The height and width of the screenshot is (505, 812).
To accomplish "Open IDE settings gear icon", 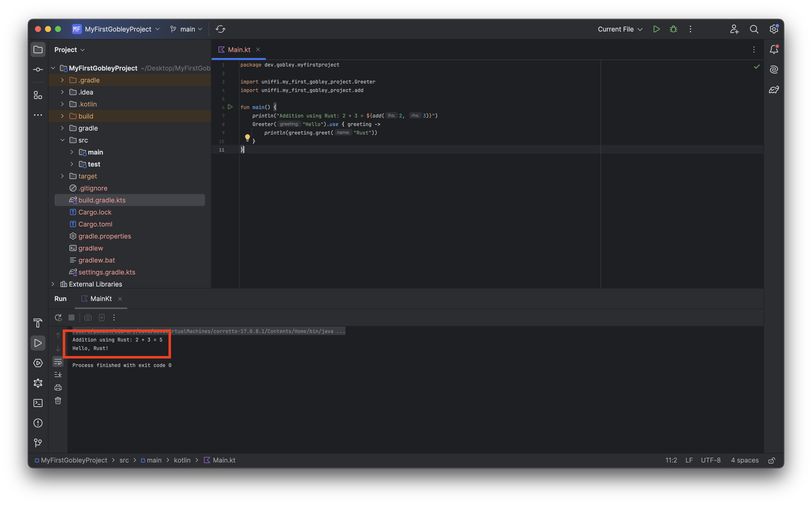I will [774, 29].
